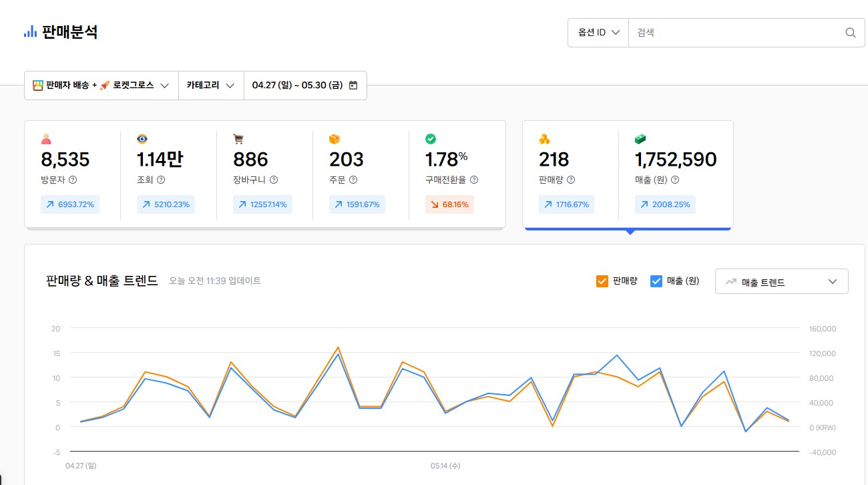Click the 6953.72% visitor growth badge

(70, 204)
